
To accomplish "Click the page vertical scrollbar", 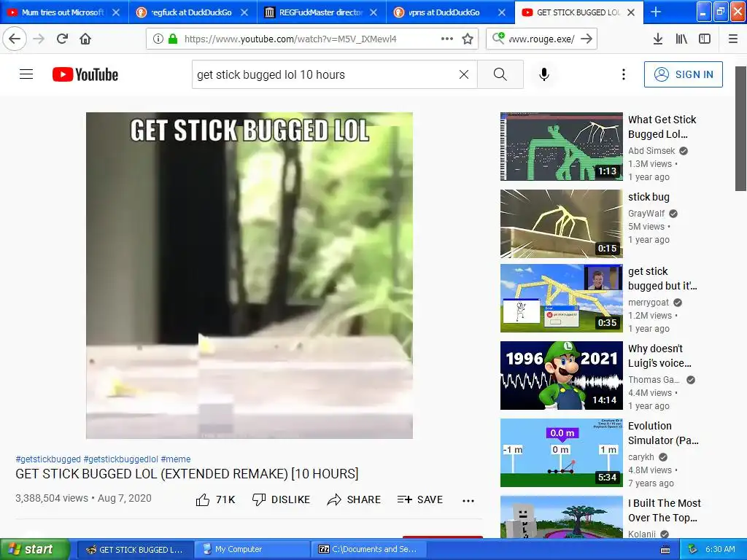I will [x=740, y=128].
